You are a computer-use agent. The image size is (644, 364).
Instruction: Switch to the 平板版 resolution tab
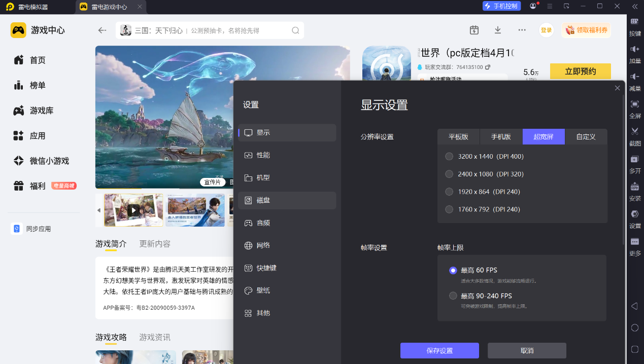click(x=458, y=137)
